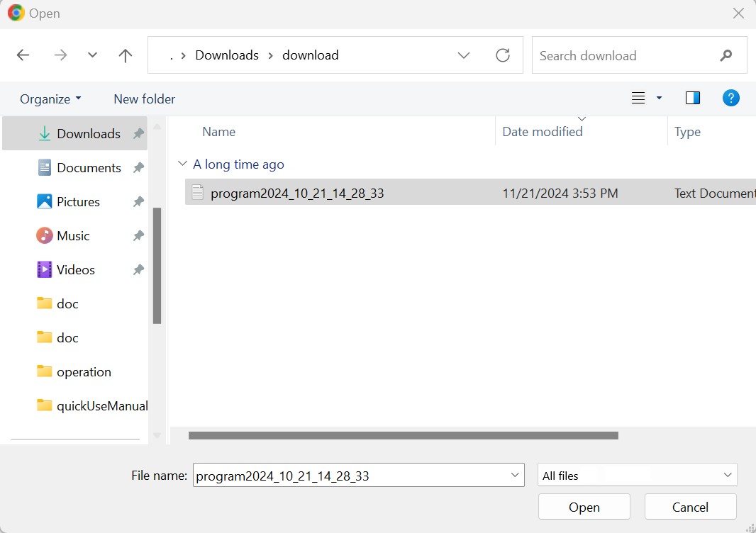This screenshot has height=533, width=756.
Task: Go forward using the right arrow
Action: pos(60,55)
